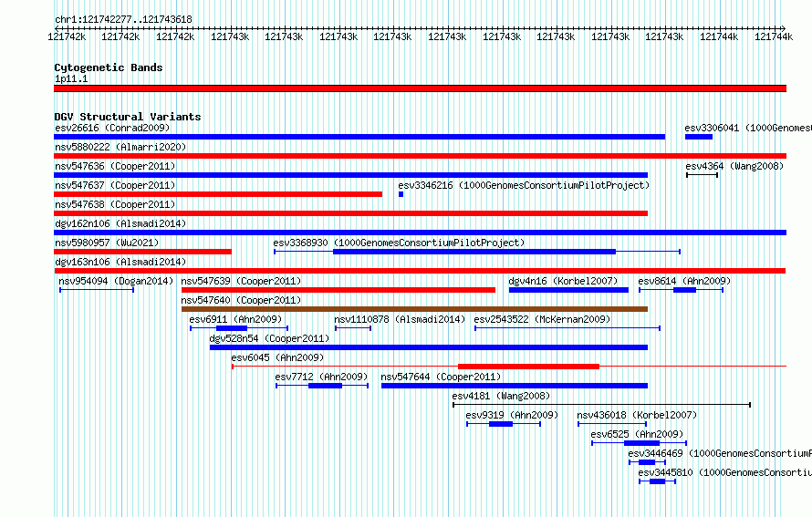
Task: Click nsv547644 (Cooper2011) blue bar
Action: tap(515, 386)
